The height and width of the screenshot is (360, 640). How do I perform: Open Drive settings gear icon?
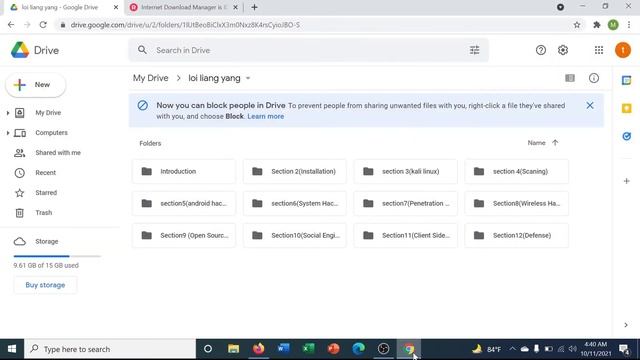(x=563, y=50)
